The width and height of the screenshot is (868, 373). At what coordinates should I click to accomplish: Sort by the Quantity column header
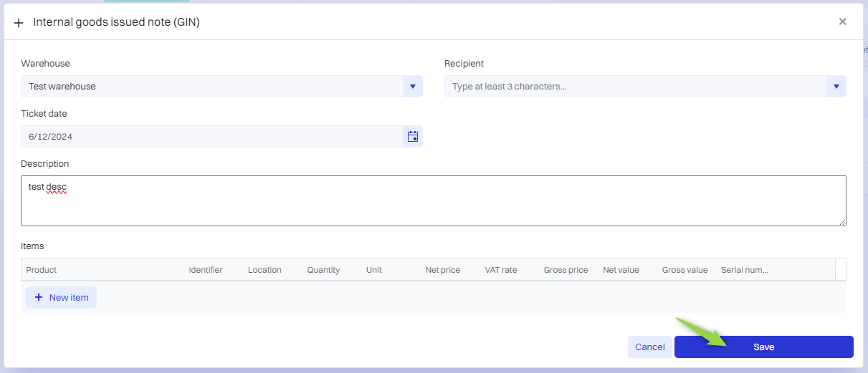tap(323, 270)
